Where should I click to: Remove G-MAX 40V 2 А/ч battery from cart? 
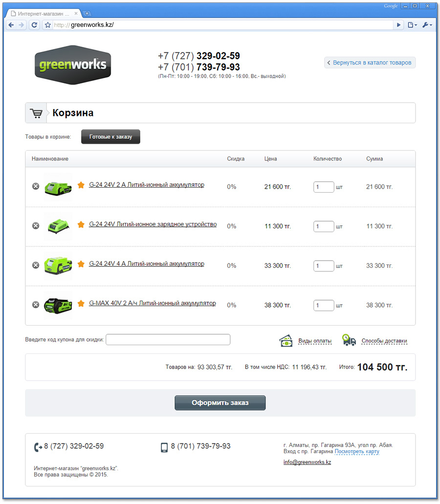pos(36,305)
